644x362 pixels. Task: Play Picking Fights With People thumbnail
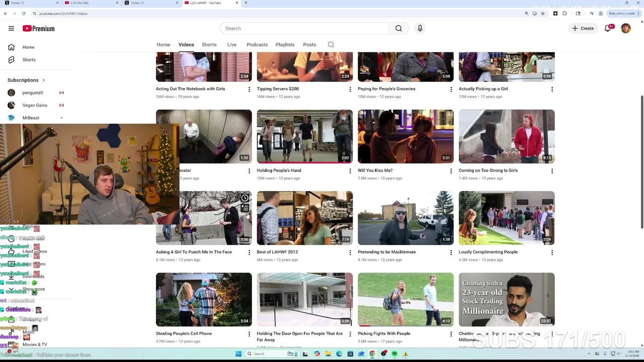[406, 300]
